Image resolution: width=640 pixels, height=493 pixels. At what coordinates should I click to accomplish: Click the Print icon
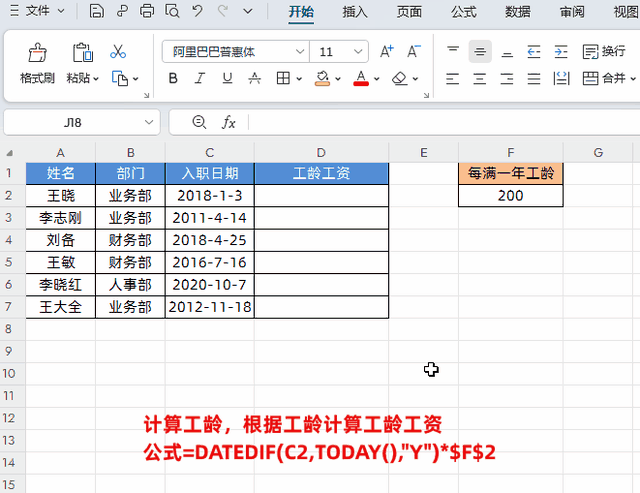coord(147,11)
